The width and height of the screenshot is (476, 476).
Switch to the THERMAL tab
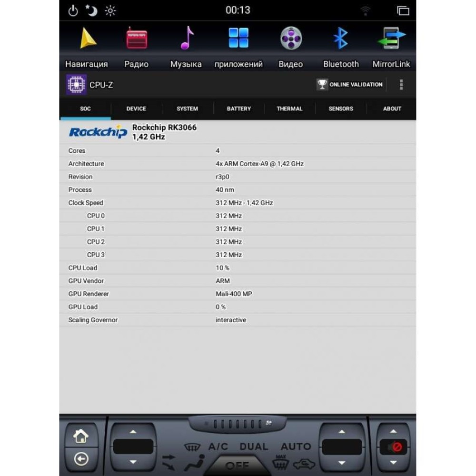(289, 109)
